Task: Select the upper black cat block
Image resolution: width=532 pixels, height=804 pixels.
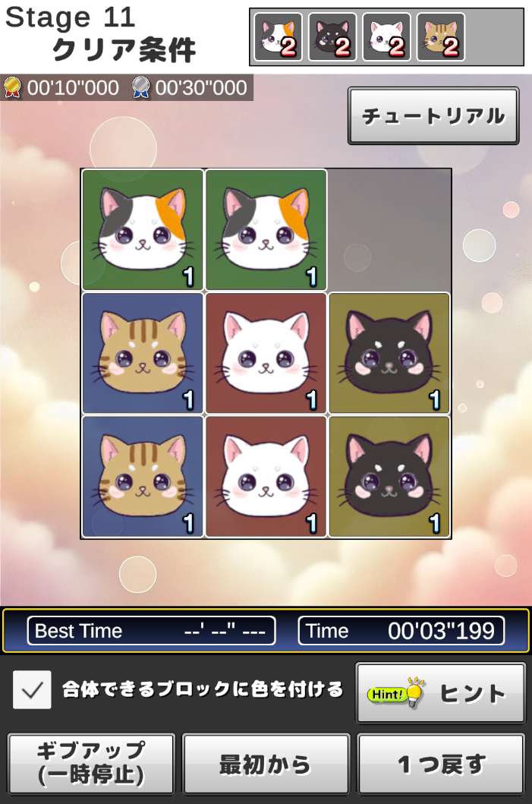Action: click(389, 353)
